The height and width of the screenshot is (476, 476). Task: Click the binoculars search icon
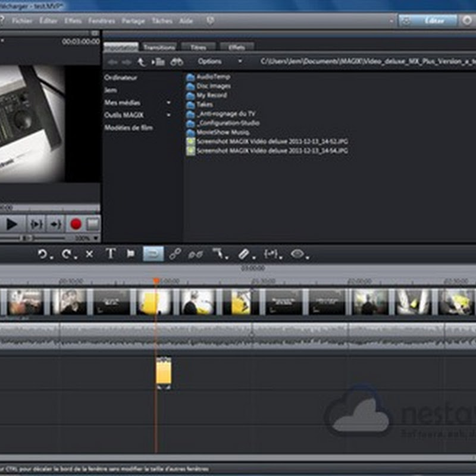(177, 61)
